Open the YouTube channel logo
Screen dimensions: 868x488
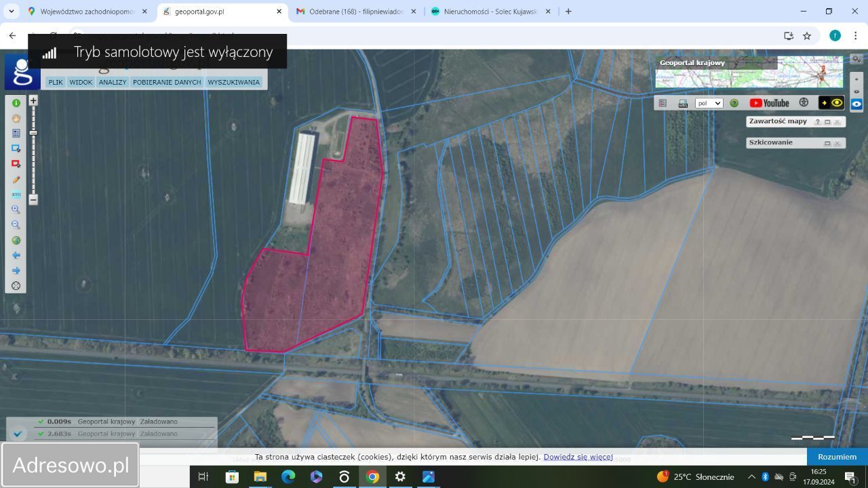[769, 103]
